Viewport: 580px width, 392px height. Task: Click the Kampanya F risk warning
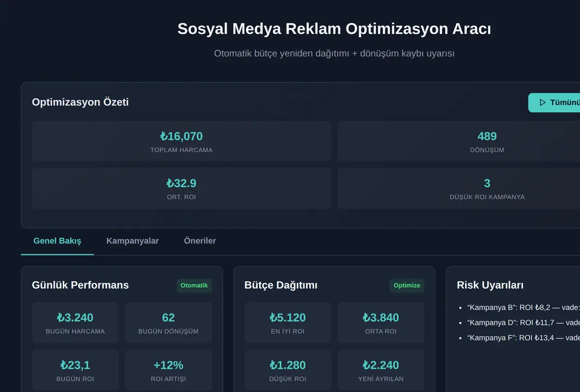pos(523,338)
